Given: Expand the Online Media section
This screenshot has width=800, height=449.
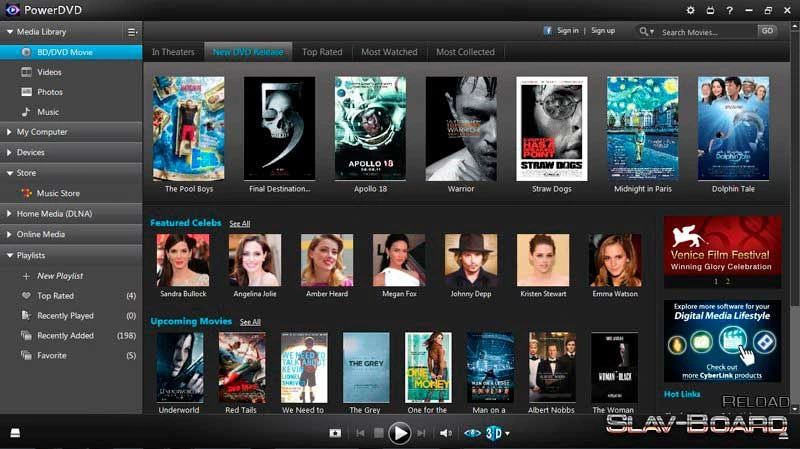Looking at the screenshot, I should click(x=9, y=234).
